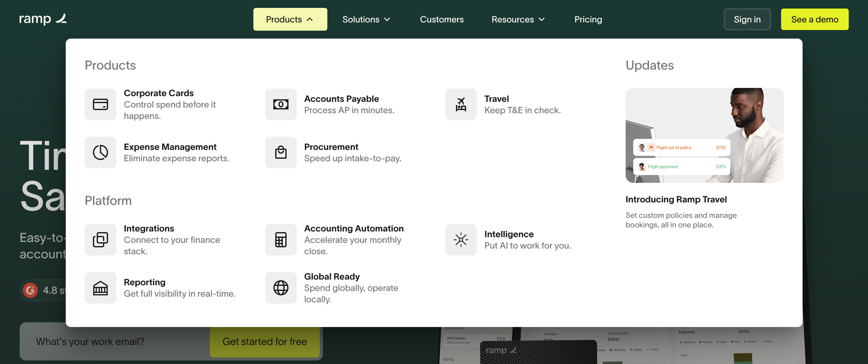Image resolution: width=868 pixels, height=364 pixels.
Task: Click the Introducing Ramp Travel headline
Action: tap(676, 199)
